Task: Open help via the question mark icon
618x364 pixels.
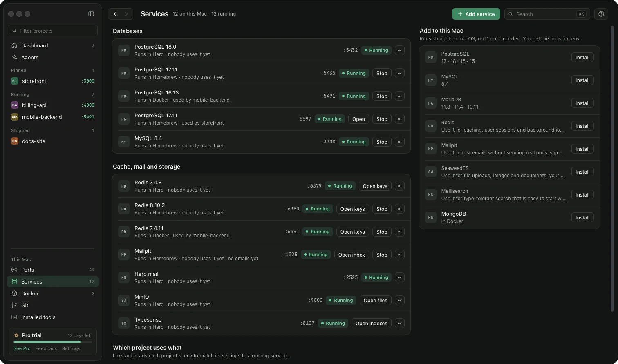Action: point(601,14)
